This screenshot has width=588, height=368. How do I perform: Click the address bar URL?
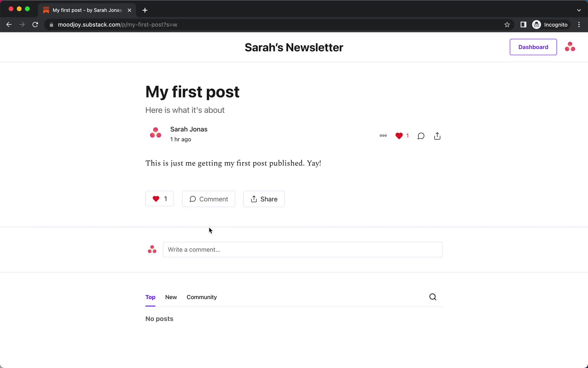118,25
